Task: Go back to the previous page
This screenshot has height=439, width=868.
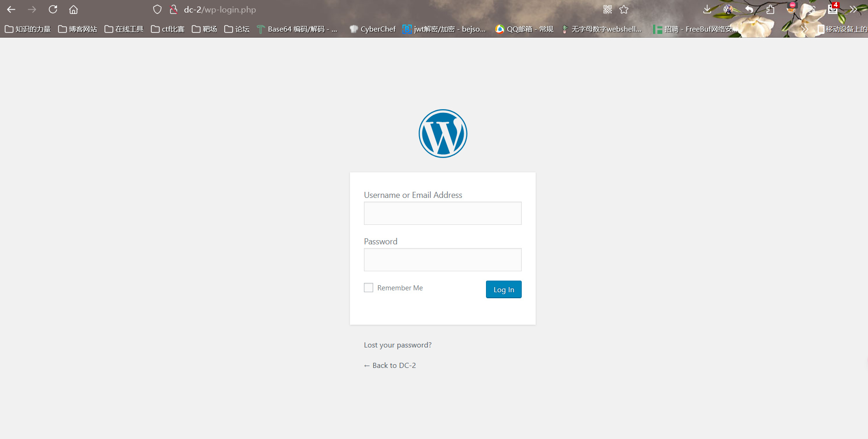Action: (11, 9)
